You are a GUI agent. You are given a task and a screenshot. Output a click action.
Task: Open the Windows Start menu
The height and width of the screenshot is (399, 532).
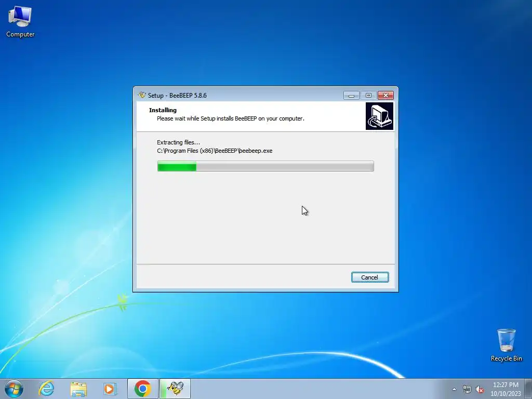point(14,389)
